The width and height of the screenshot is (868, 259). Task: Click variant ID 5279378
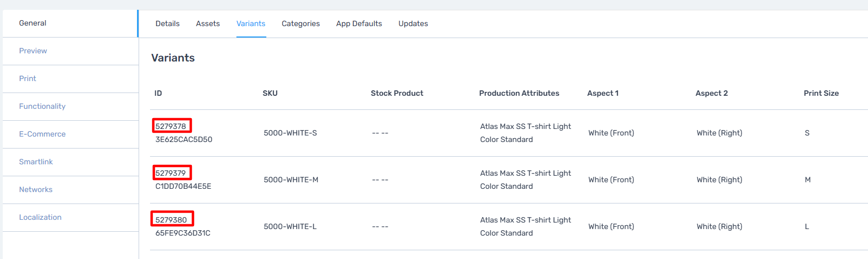point(171,126)
